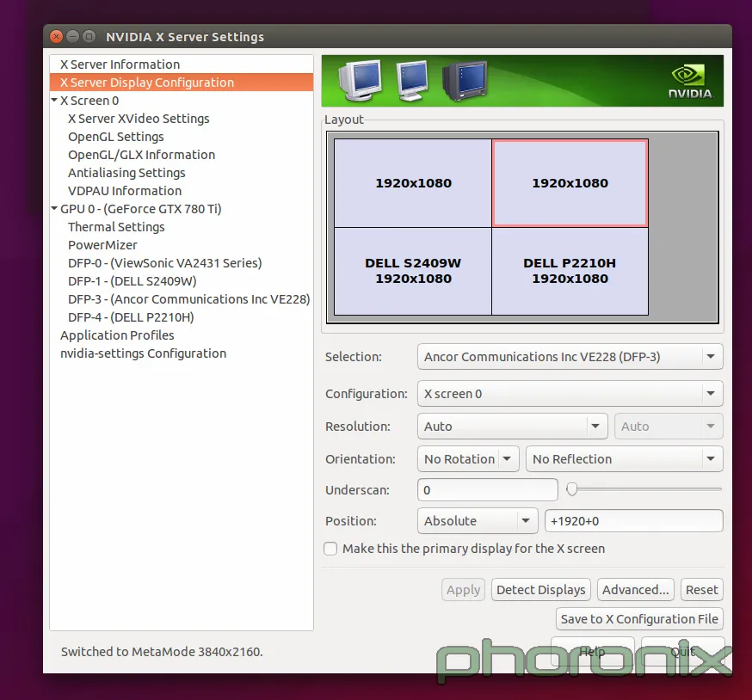Select X Server Display Configuration
Viewport: 752px width, 700px height.
[x=182, y=83]
